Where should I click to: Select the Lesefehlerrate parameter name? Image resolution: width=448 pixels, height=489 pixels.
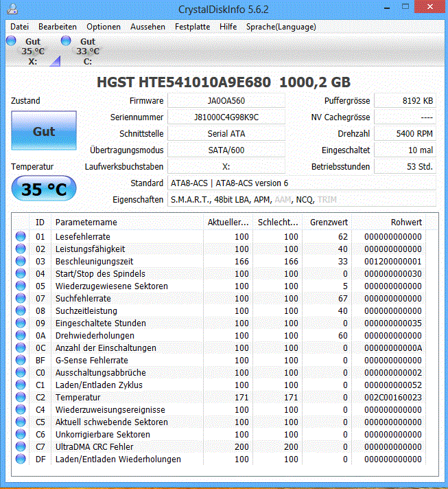[x=83, y=237]
